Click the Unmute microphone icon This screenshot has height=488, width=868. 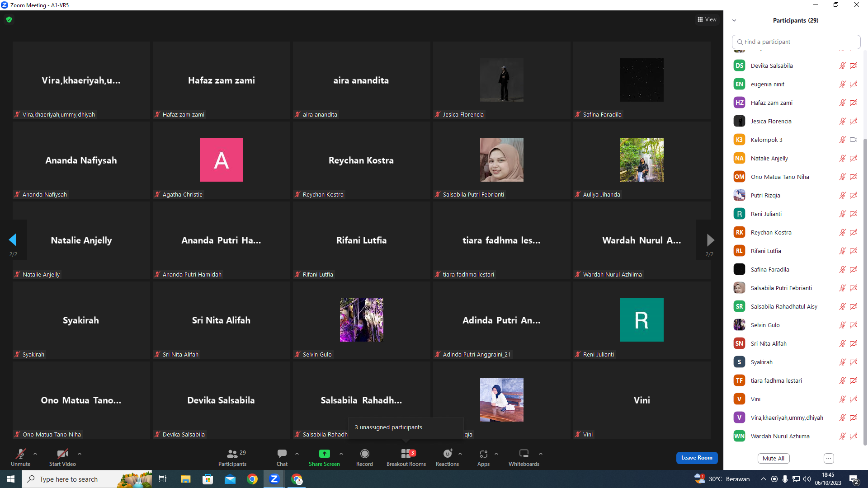click(x=21, y=454)
